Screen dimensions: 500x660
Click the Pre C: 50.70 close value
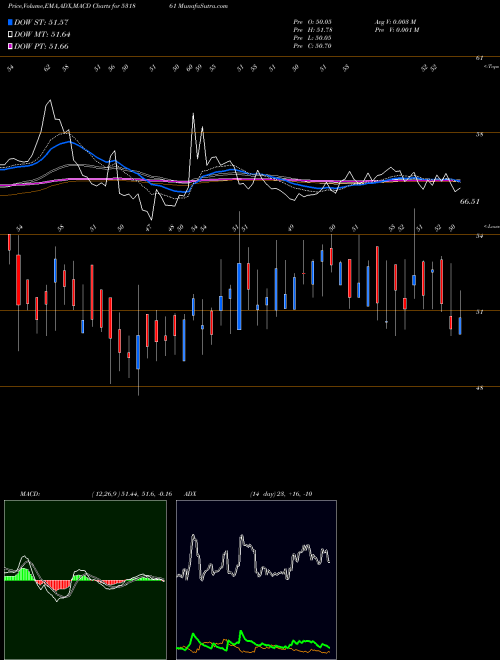click(x=313, y=46)
